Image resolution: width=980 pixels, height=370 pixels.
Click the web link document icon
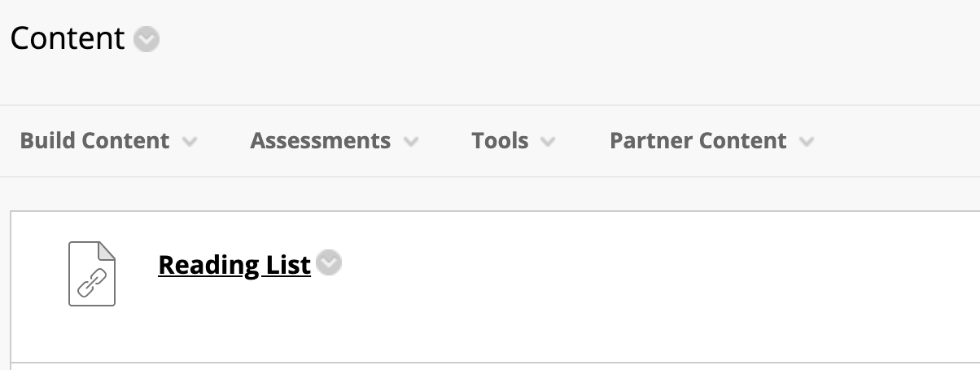pyautogui.click(x=92, y=274)
